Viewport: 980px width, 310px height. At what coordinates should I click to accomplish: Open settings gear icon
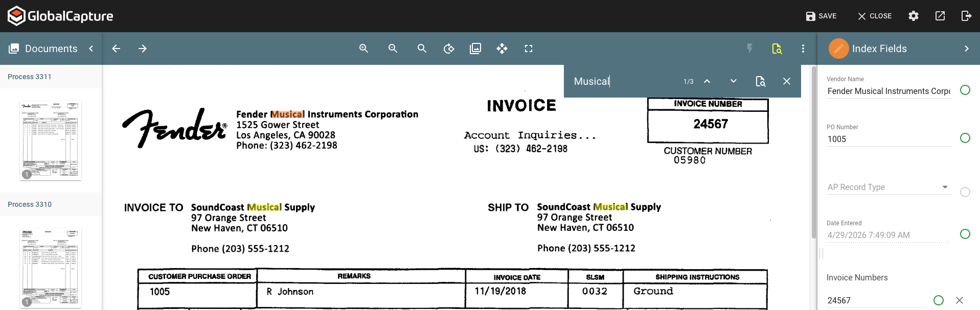(x=914, y=16)
